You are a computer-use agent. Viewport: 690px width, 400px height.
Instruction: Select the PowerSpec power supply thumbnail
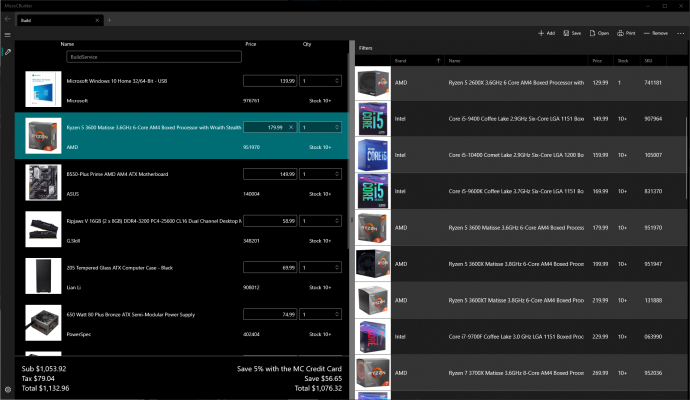[x=43, y=323]
